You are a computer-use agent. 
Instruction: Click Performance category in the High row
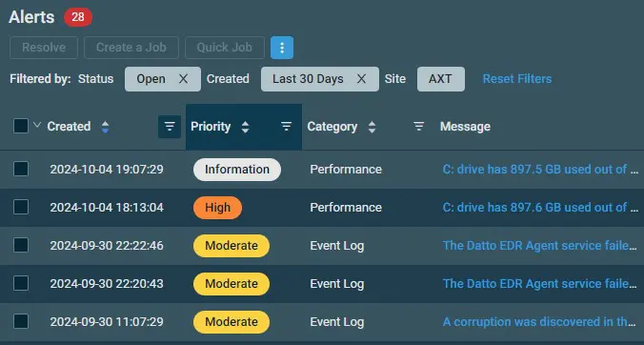pyautogui.click(x=346, y=208)
